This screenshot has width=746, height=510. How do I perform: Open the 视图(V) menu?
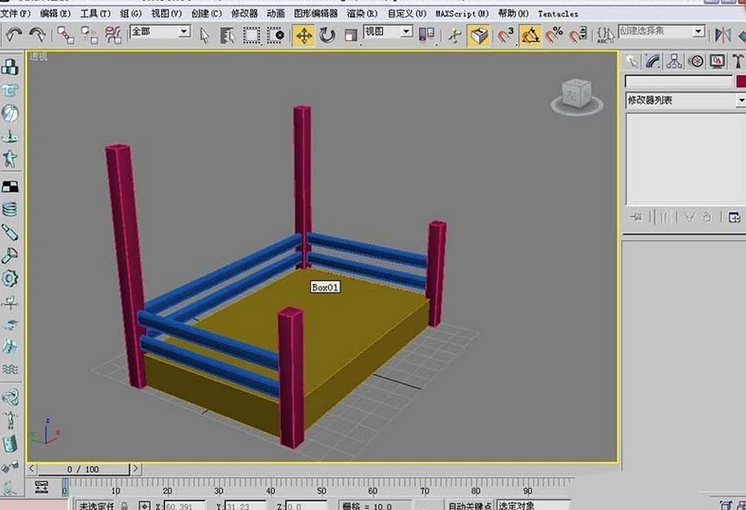coord(167,13)
